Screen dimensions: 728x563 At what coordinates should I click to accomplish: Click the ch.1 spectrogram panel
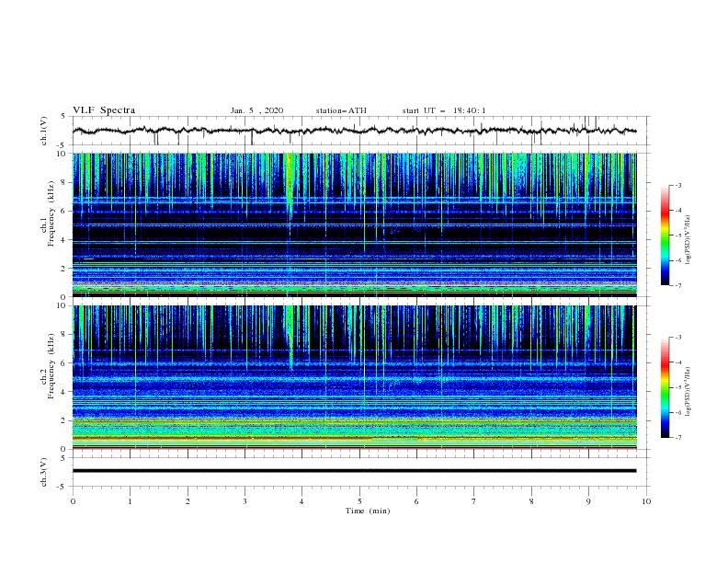point(354,224)
